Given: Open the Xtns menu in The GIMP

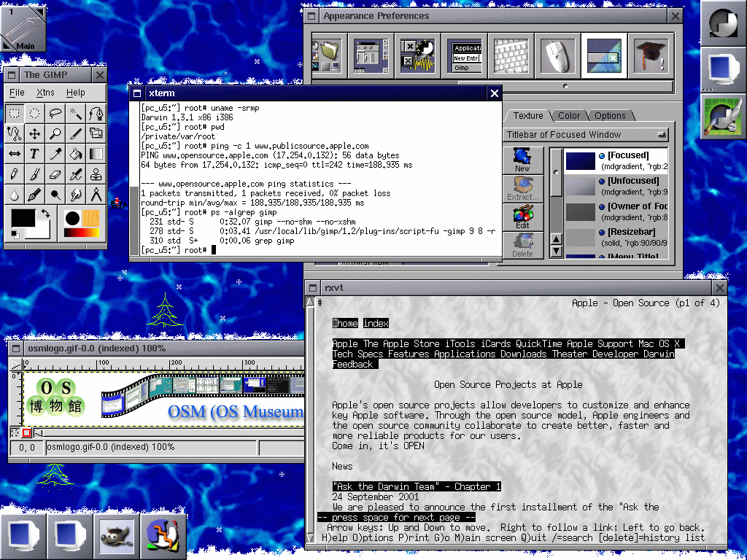Looking at the screenshot, I should point(45,93).
